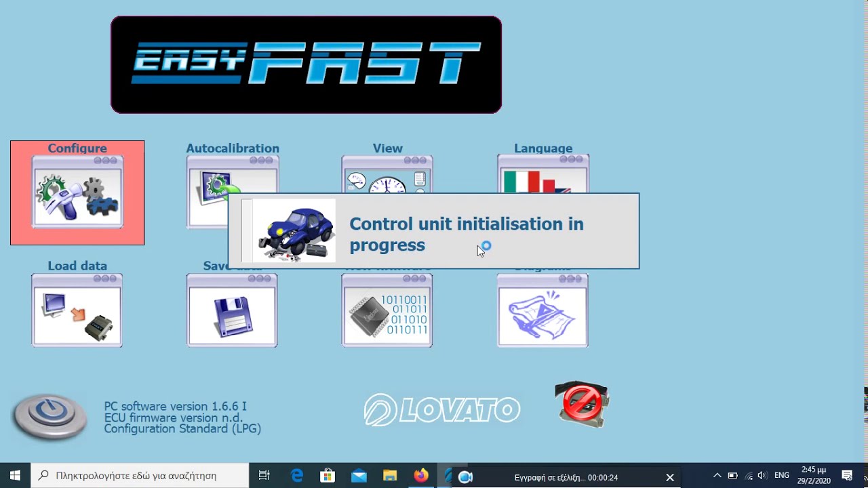Screen dimensions: 868x488
Task: Open the Diagrams blueprint icon
Action: (x=542, y=310)
